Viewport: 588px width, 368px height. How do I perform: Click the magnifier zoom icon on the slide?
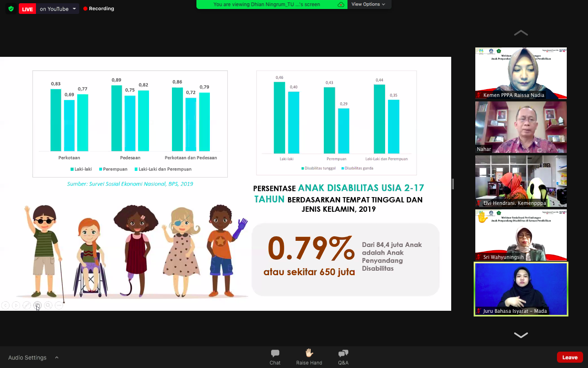point(48,305)
